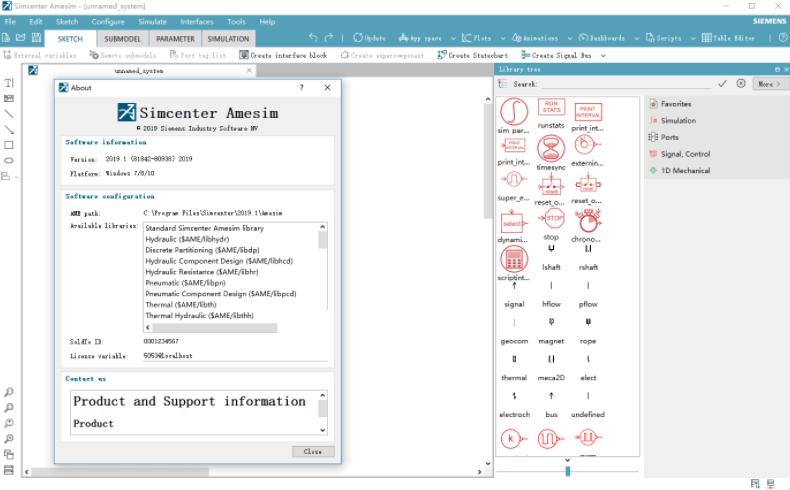
Task: Open the App space dropdown
Action: pyautogui.click(x=420, y=38)
